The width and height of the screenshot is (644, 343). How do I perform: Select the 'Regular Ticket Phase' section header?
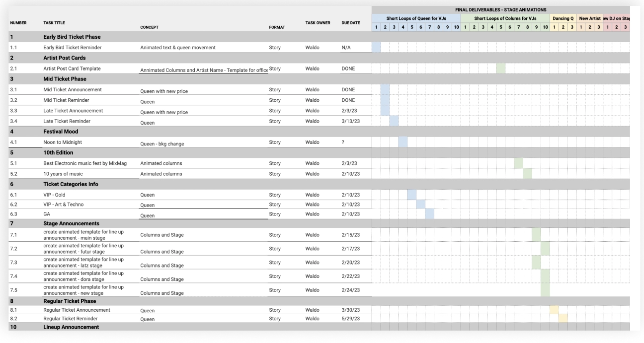[x=70, y=301]
